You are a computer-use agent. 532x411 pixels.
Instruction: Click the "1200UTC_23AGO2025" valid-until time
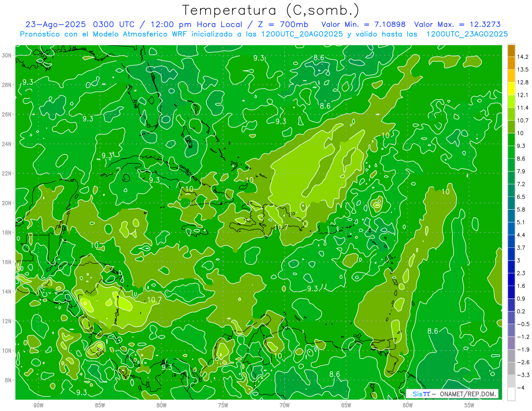pos(467,34)
